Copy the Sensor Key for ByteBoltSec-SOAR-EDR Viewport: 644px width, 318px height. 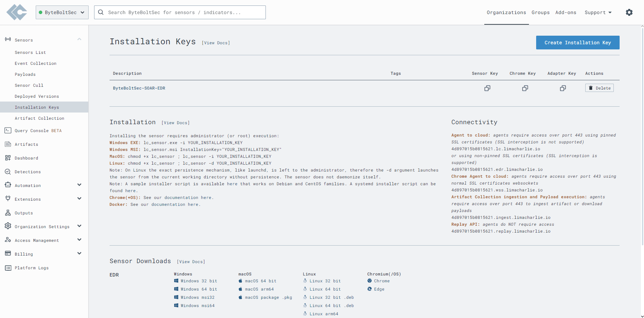click(487, 88)
